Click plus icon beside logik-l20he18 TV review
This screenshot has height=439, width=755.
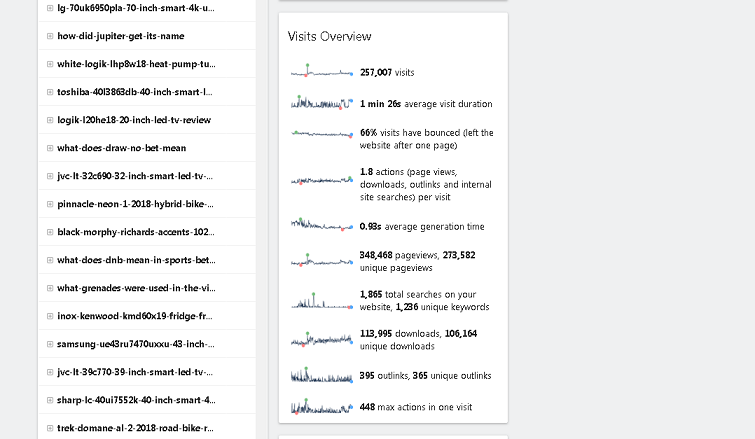pyautogui.click(x=50, y=120)
